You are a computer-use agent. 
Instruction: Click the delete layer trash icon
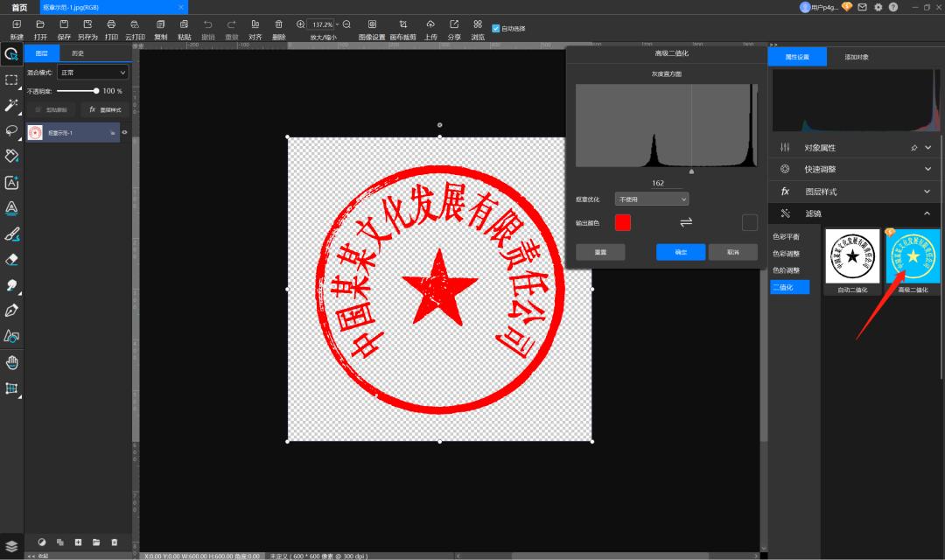pyautogui.click(x=114, y=542)
